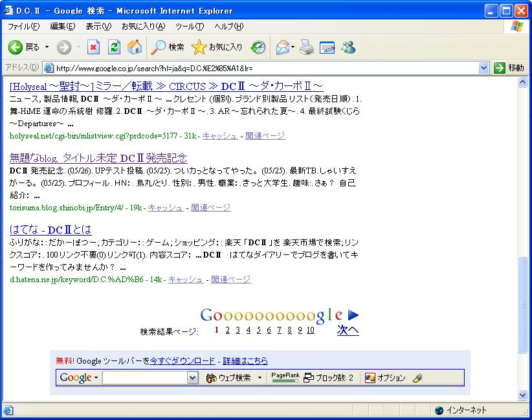Open the 編集(E) menu
The image size is (532, 420).
tap(62, 27)
